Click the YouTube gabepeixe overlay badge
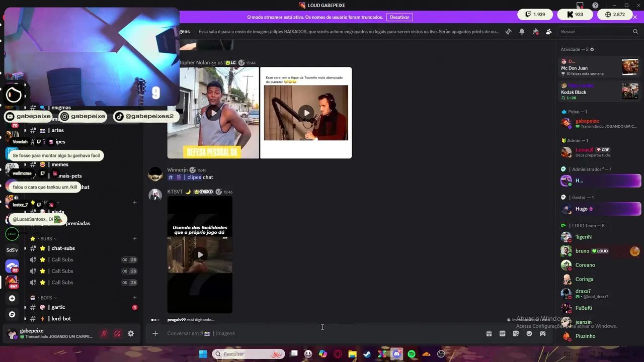Screen dimensions: 644x362 coord(29,116)
